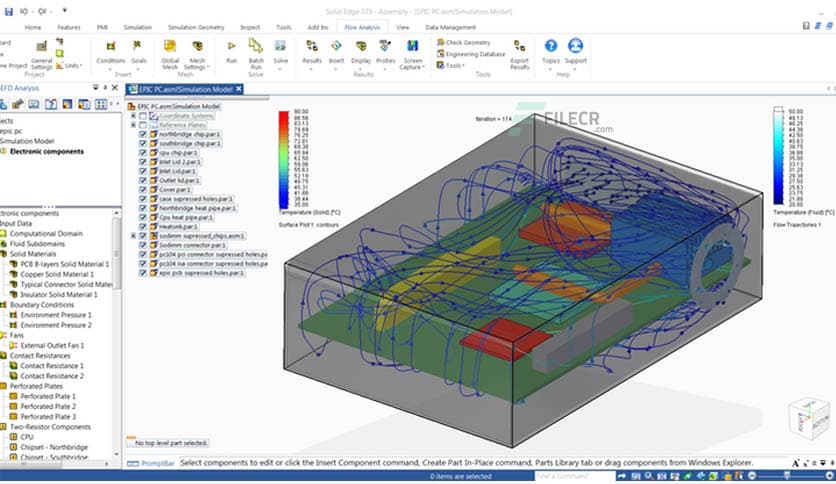Image resolution: width=836 pixels, height=484 pixels.
Task: Open the Goals dropdown arrow
Action: [139, 69]
